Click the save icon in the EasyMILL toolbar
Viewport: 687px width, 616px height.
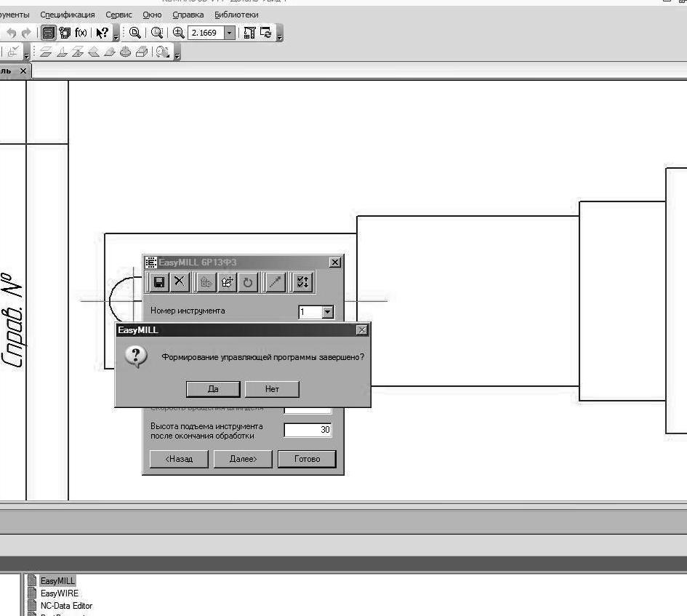pyautogui.click(x=159, y=282)
